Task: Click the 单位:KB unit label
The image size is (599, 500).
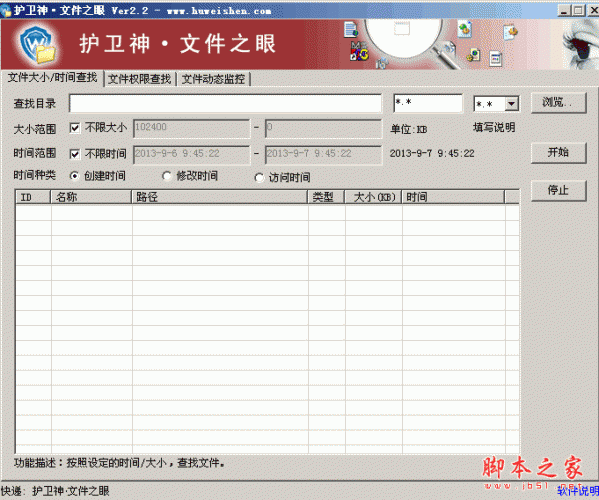Action: click(x=408, y=129)
